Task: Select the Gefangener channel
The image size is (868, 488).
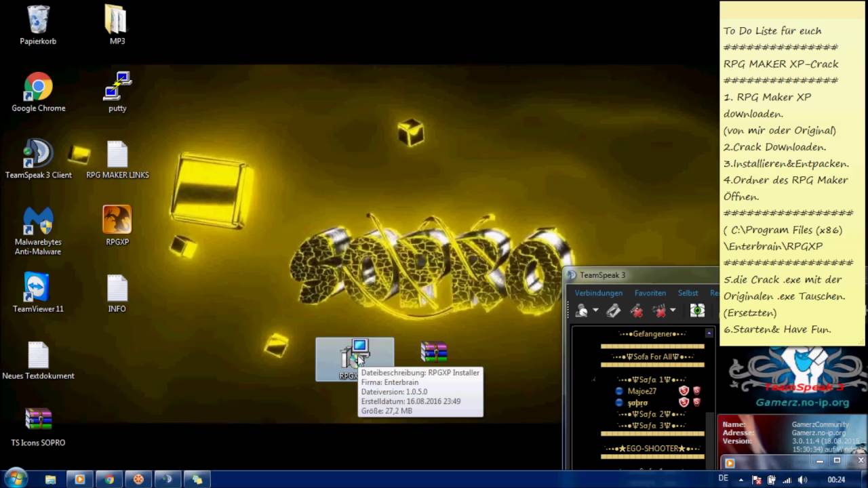Action: click(x=652, y=334)
